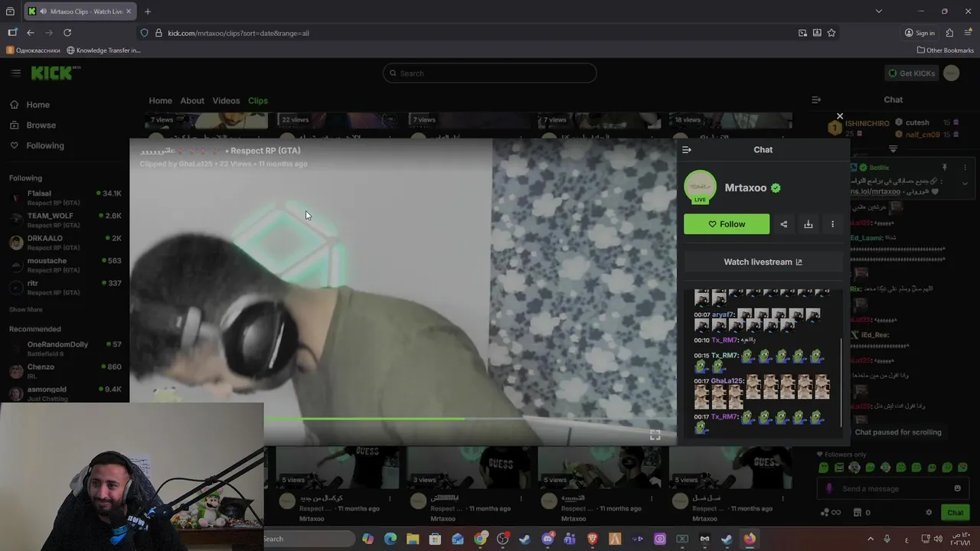Image resolution: width=980 pixels, height=551 pixels.
Task: Close the clip popup with the X
Action: pos(840,116)
